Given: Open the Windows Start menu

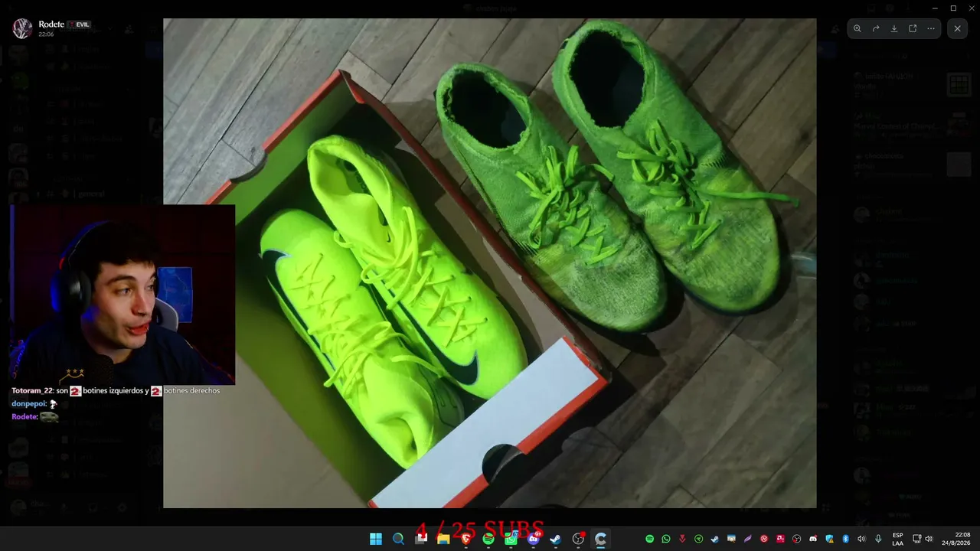Looking at the screenshot, I should 376,539.
